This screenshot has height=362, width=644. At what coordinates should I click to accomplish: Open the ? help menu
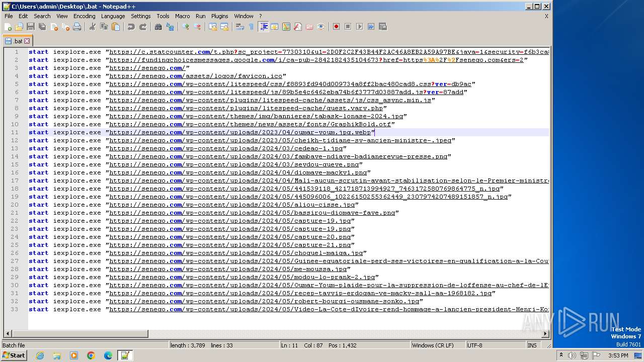coord(260,16)
